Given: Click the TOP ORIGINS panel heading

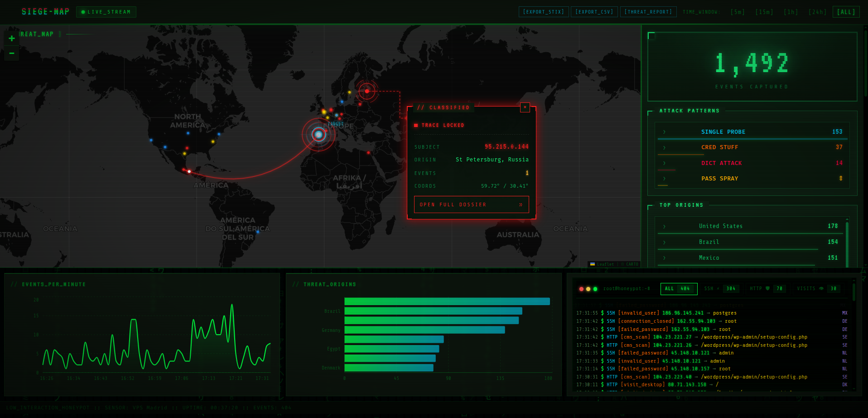Looking at the screenshot, I should pos(681,205).
